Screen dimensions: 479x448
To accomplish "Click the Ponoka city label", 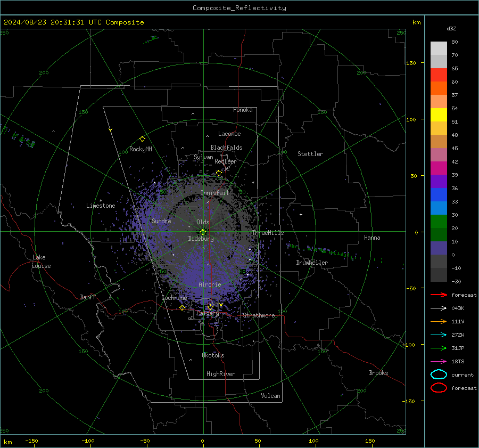I will pyautogui.click(x=243, y=110).
